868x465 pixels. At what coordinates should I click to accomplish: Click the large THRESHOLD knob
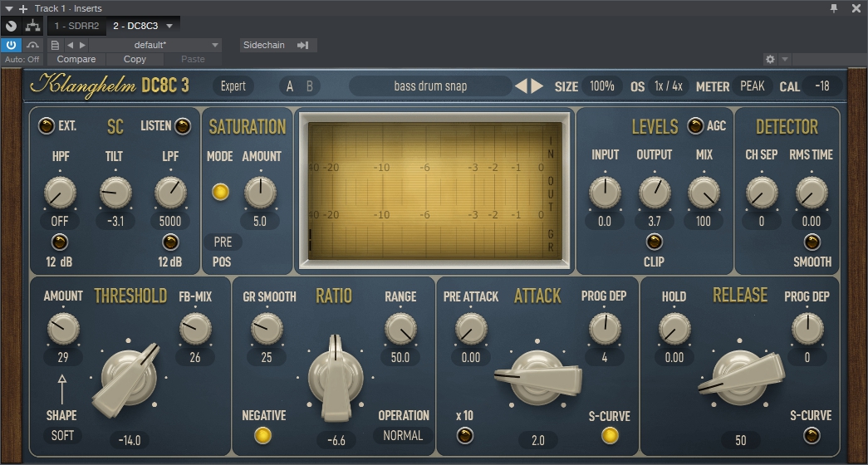coord(129,379)
